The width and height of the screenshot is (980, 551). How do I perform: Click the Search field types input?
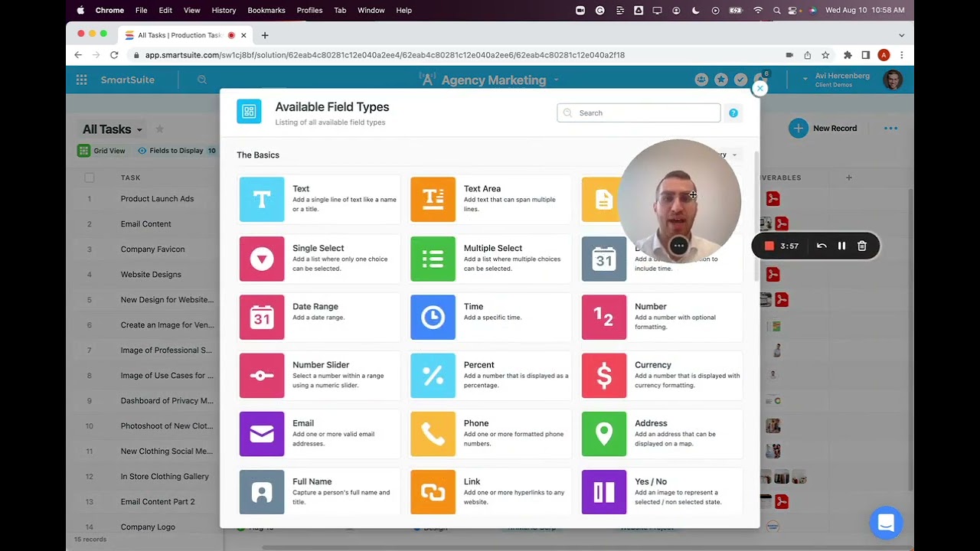click(639, 113)
